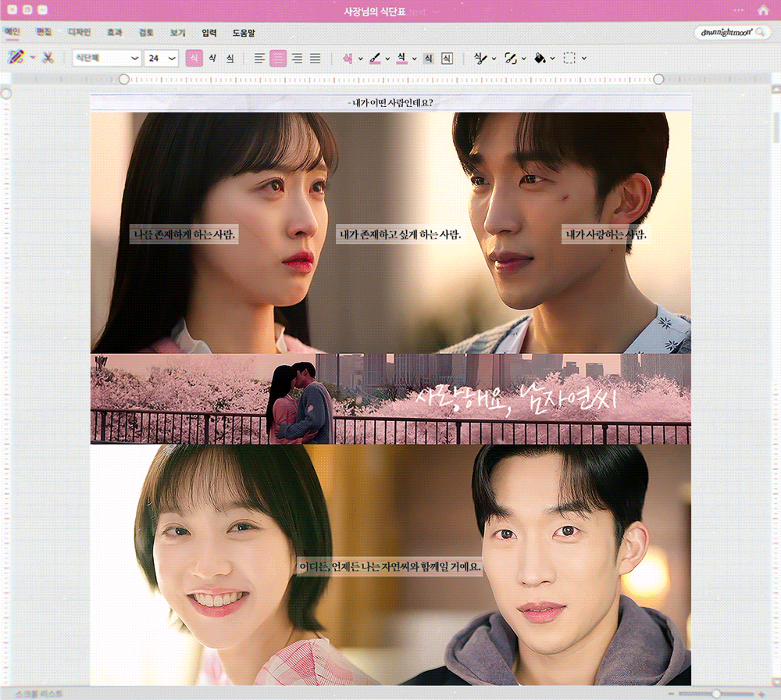Justify text alignment
781x700 pixels.
tap(316, 59)
